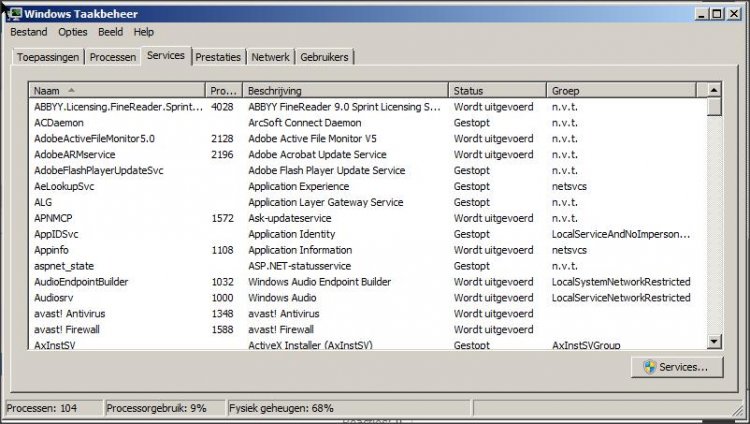The image size is (750, 424).
Task: Sort by the Status column header
Action: coord(497,90)
